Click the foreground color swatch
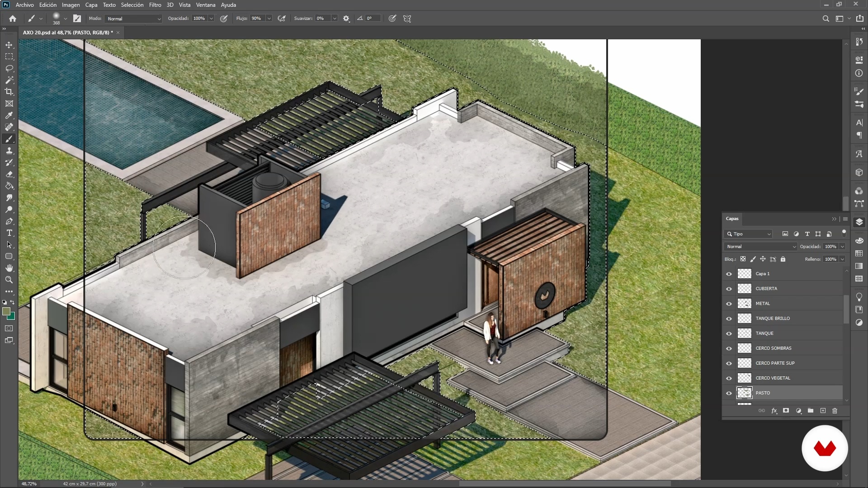868x488 pixels. tap(6, 311)
